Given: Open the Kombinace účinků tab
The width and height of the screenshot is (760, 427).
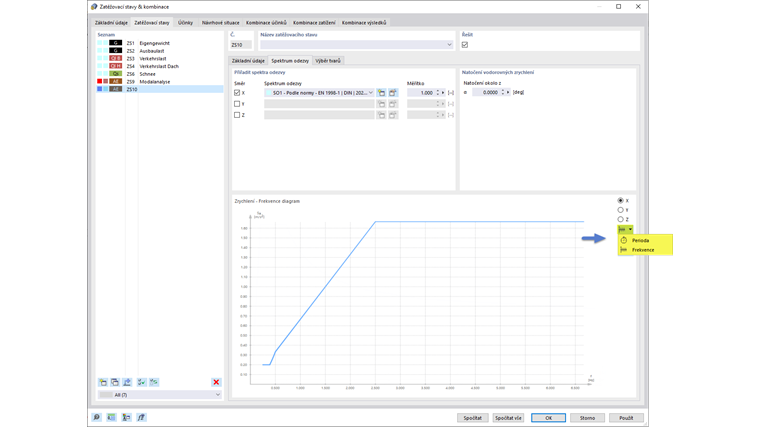Looking at the screenshot, I should (266, 23).
